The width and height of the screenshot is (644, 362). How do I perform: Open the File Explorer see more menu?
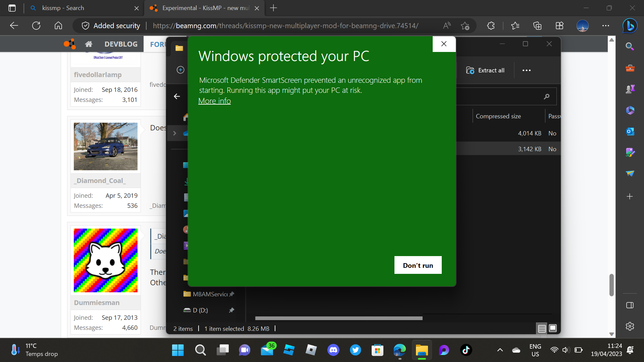(526, 70)
